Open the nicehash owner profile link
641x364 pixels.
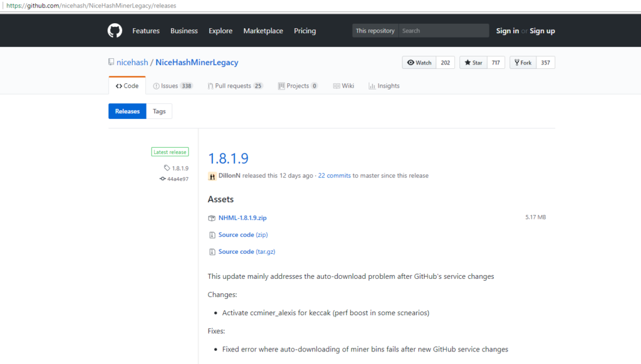click(x=132, y=62)
